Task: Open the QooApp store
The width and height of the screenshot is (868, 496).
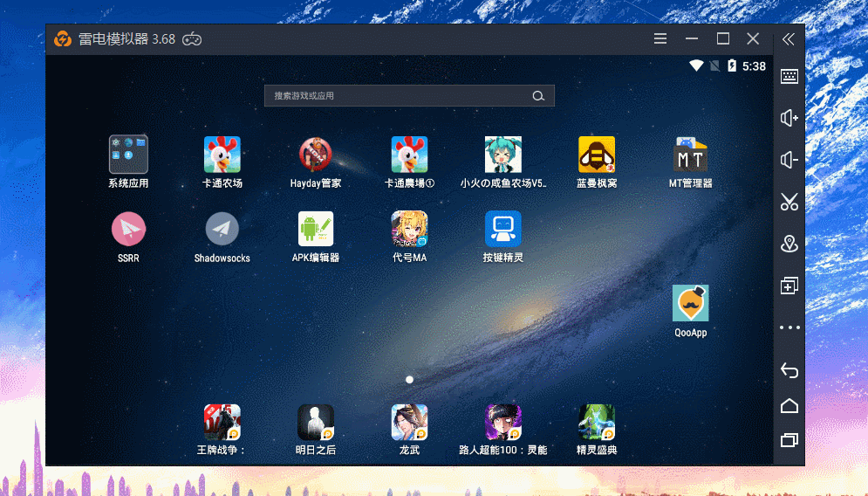Action: click(690, 303)
